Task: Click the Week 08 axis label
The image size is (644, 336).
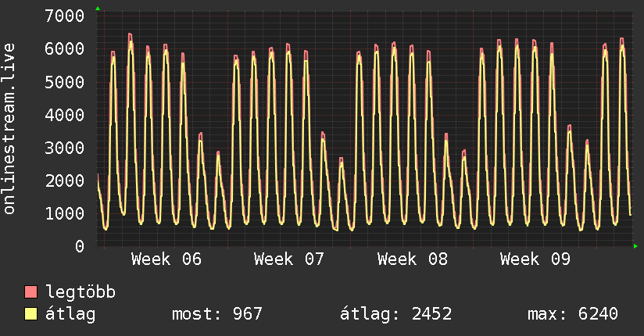Action: (413, 259)
